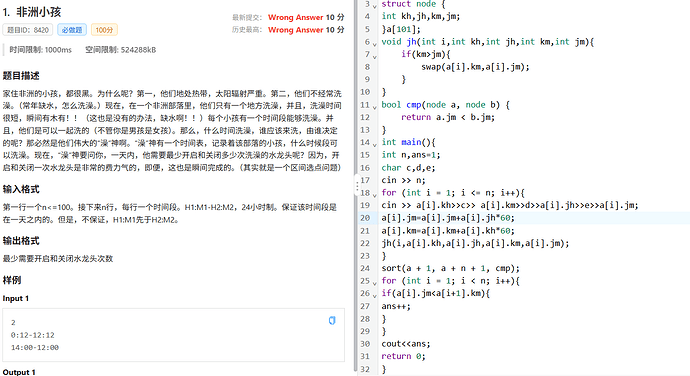Click the 最少需要开启和关闭水龙头次数 text
Viewport: 690px width, 376px height.
pyautogui.click(x=58, y=258)
